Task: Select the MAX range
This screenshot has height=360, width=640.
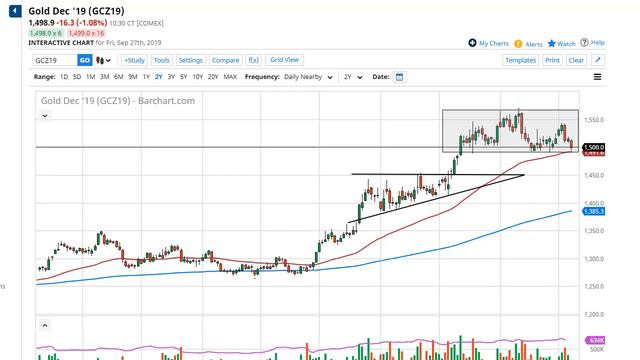Action: 230,77
